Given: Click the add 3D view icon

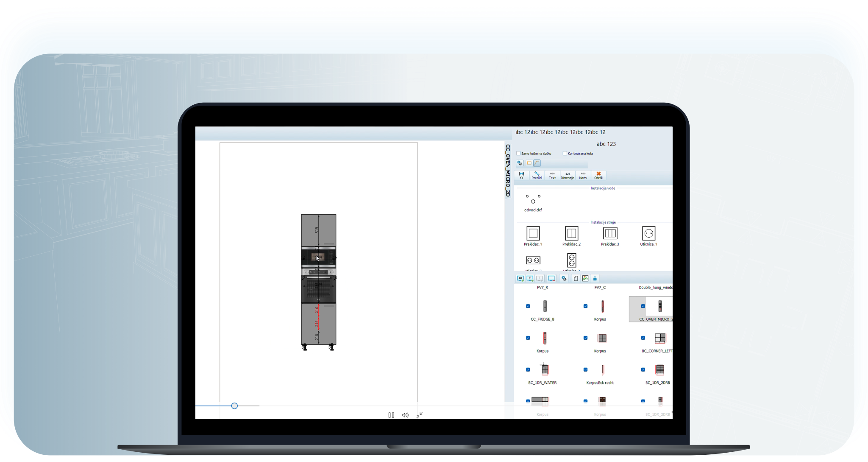Looking at the screenshot, I should 520,279.
